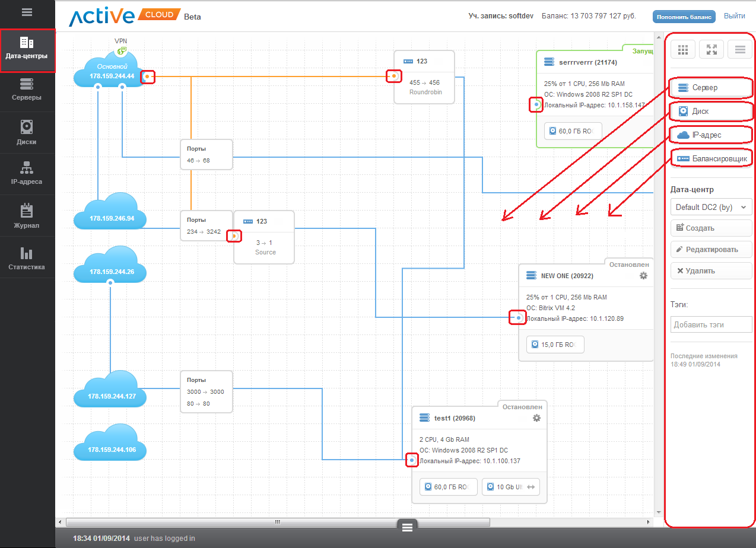Open the Default DC2 data-center dropdown
The width and height of the screenshot is (756, 548).
[711, 207]
